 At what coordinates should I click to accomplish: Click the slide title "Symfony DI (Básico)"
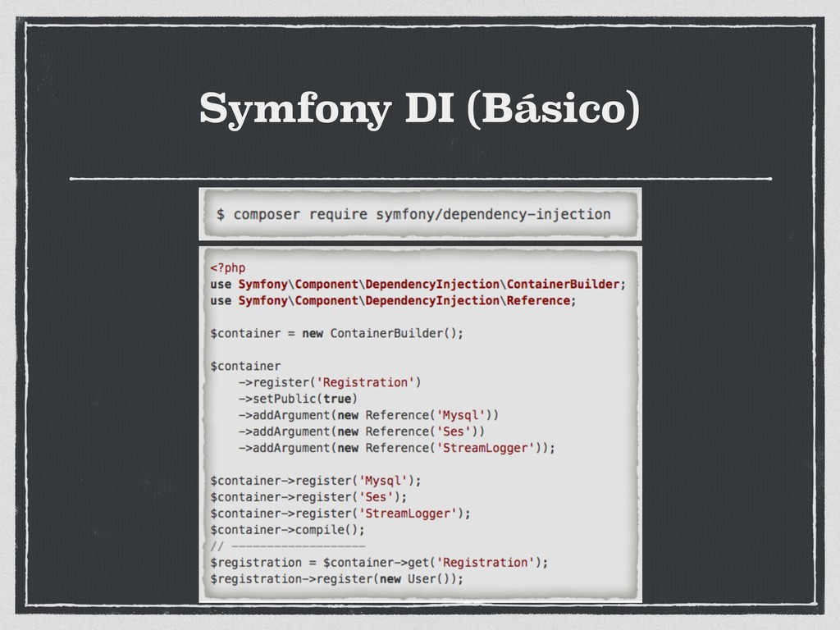(x=419, y=109)
